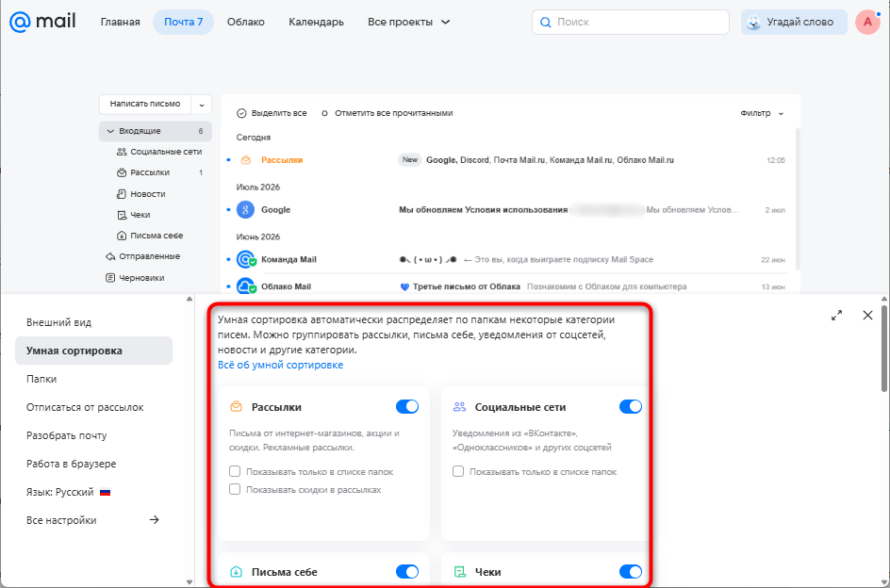Click the Команда Mail sender avatar
This screenshot has width=890, height=588.
(246, 259)
